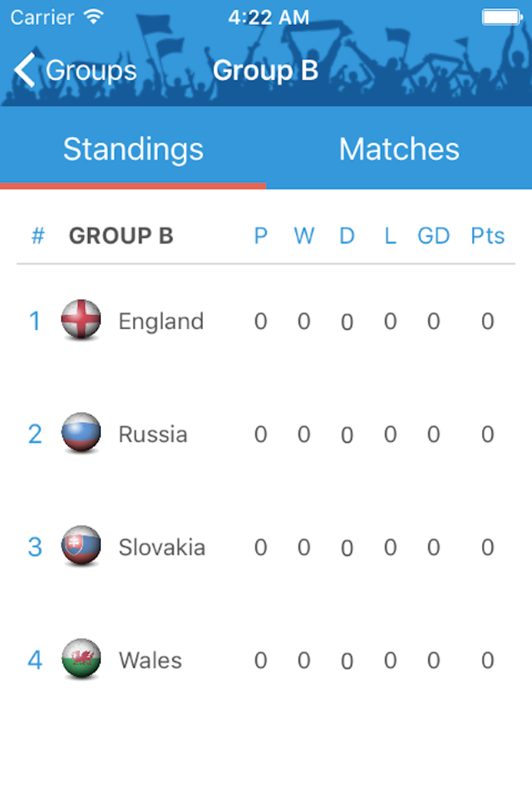
Task: Tap the GD column header
Action: coord(433,235)
